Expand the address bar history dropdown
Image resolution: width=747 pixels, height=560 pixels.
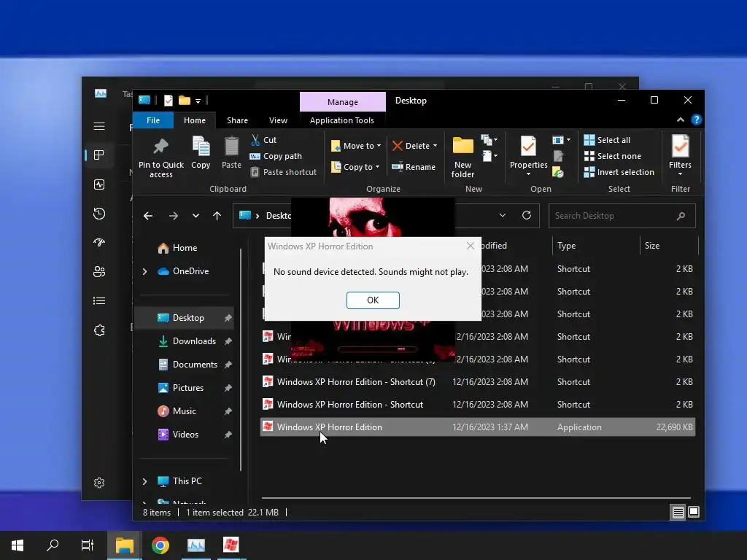coord(502,215)
